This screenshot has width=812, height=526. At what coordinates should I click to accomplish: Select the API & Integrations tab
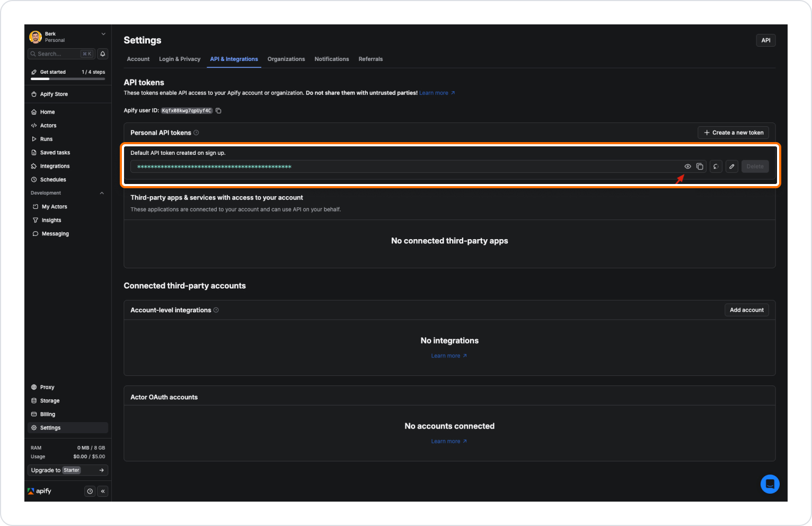click(x=234, y=59)
